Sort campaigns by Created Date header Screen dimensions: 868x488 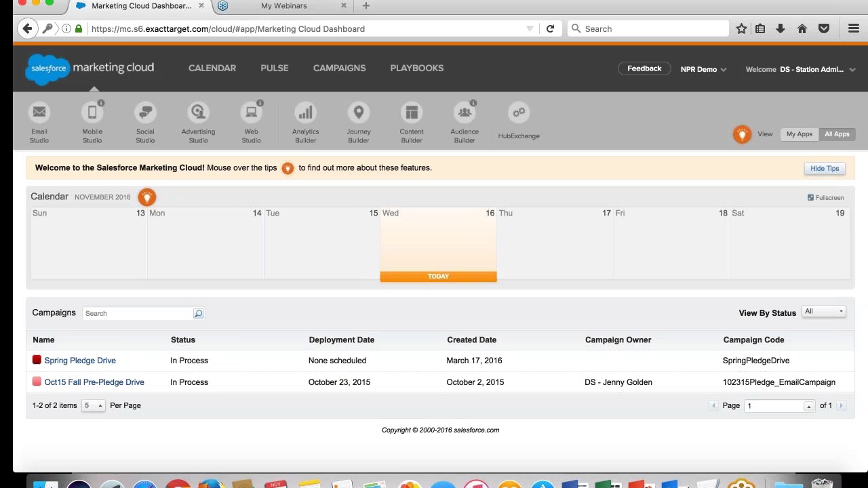[x=471, y=340]
